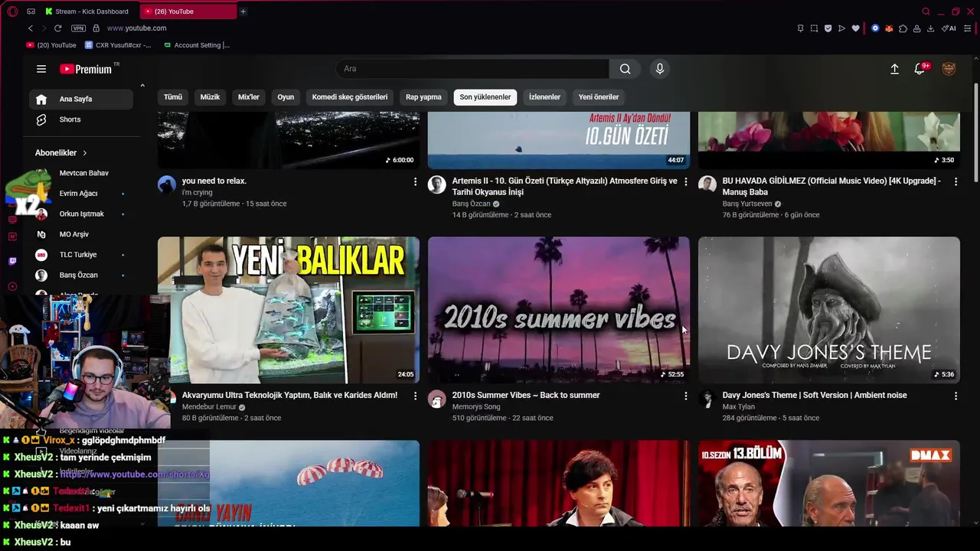Select the Mix'ler filter chip
The width and height of the screenshot is (980, 551).
coord(249,97)
